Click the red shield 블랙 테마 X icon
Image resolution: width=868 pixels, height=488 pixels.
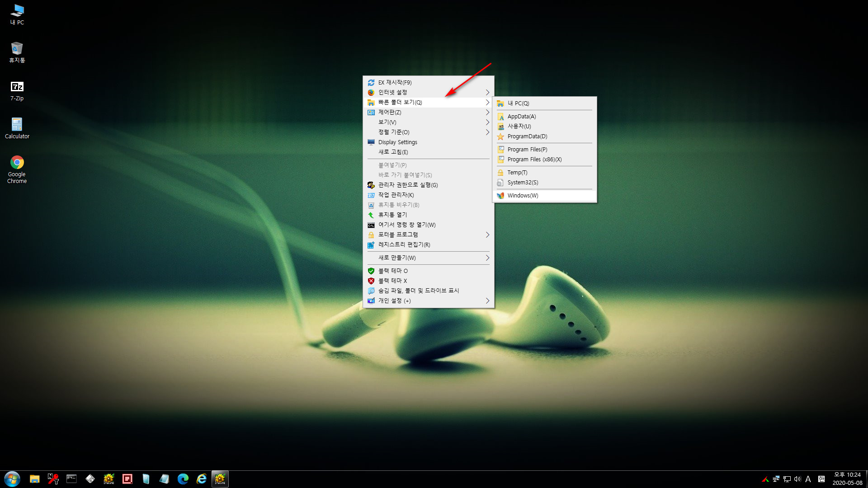click(371, 281)
